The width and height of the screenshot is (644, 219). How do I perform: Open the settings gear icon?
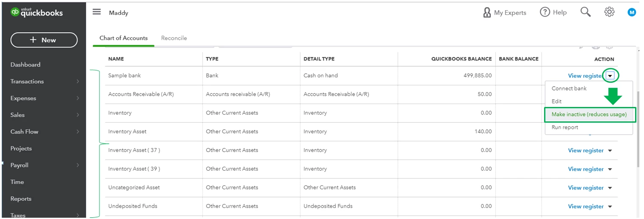[x=609, y=12]
